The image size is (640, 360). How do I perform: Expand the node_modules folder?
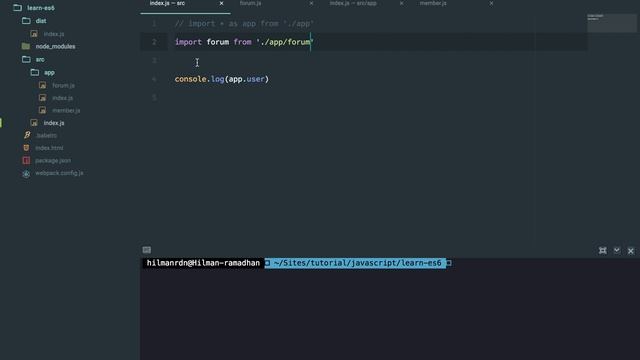tap(49, 47)
